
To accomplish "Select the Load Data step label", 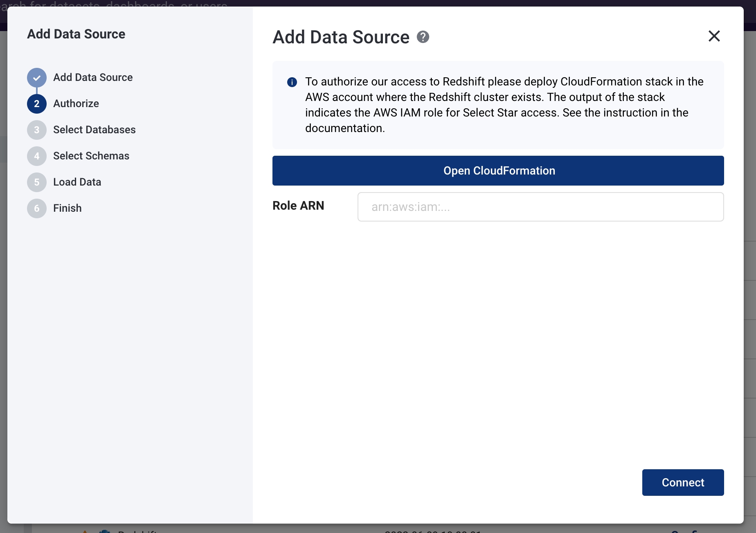I will (x=77, y=182).
